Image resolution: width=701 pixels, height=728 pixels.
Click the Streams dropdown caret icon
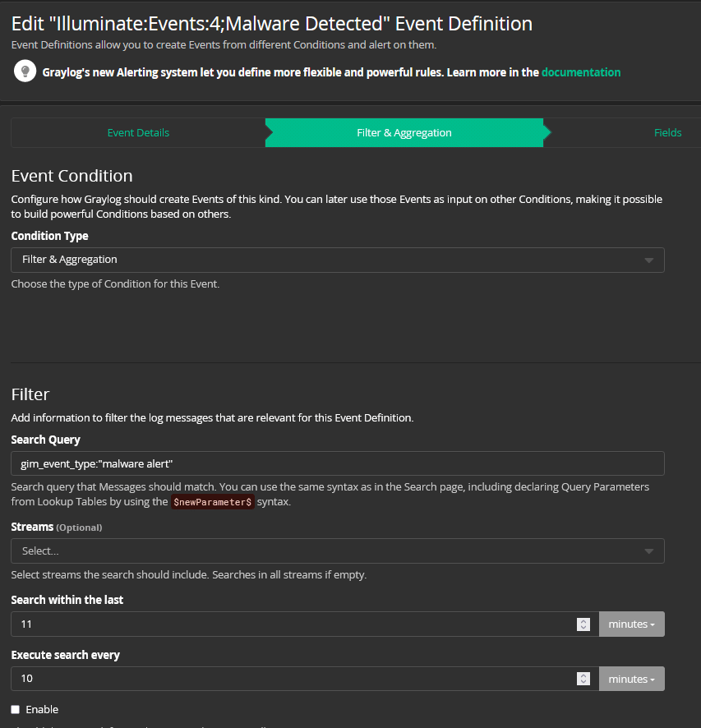(x=648, y=551)
